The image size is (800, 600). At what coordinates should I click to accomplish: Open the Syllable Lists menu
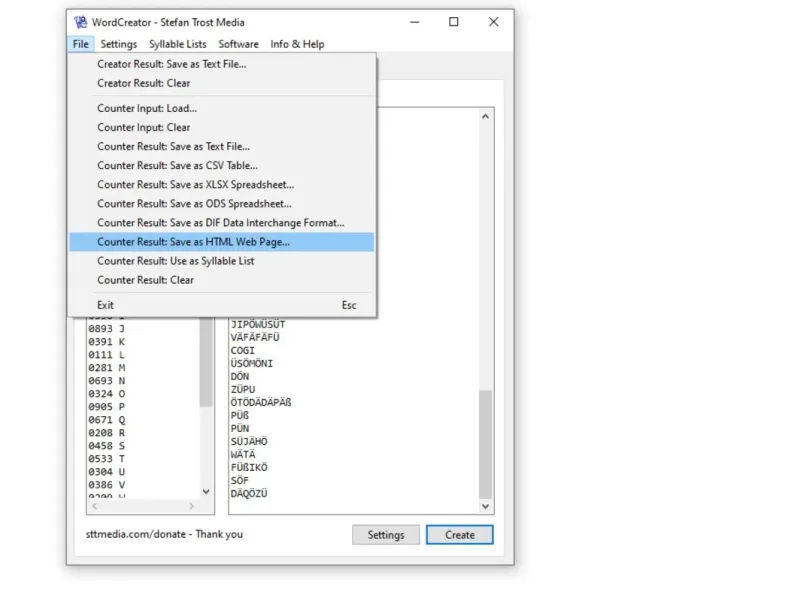(x=178, y=44)
